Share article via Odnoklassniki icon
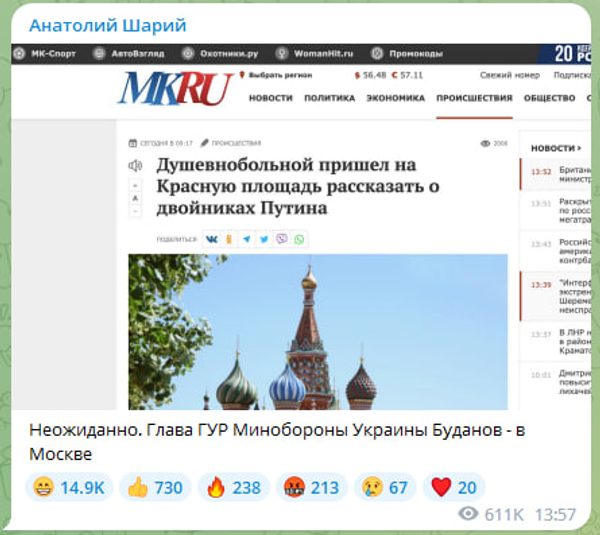This screenshot has width=600, height=535. click(229, 239)
